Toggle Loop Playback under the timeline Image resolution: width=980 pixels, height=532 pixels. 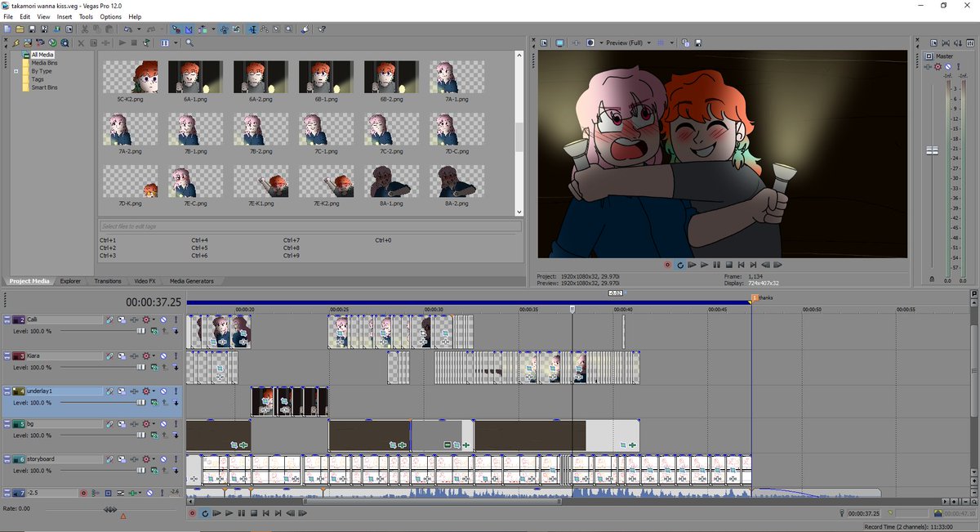[x=204, y=513]
